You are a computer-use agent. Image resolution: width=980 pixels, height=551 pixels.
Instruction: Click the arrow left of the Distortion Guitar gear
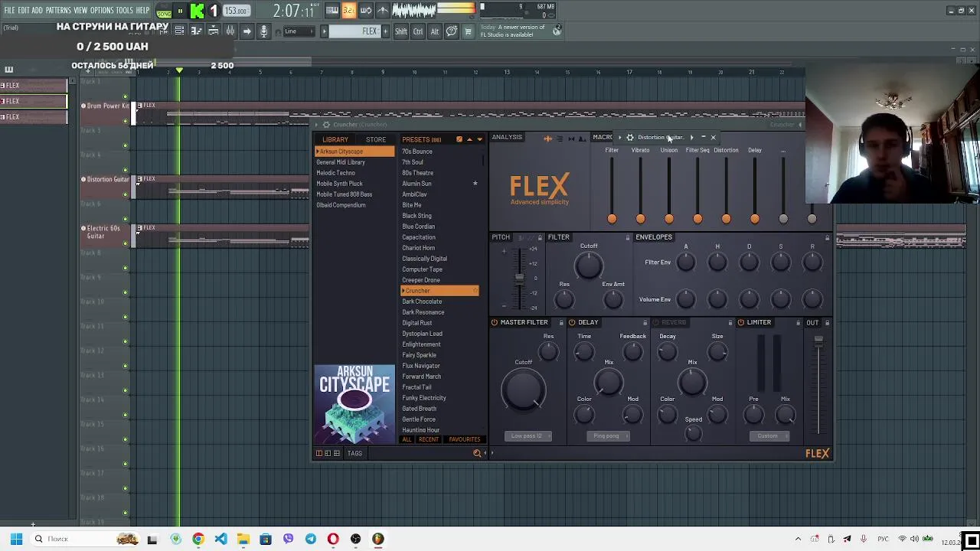[x=619, y=138]
